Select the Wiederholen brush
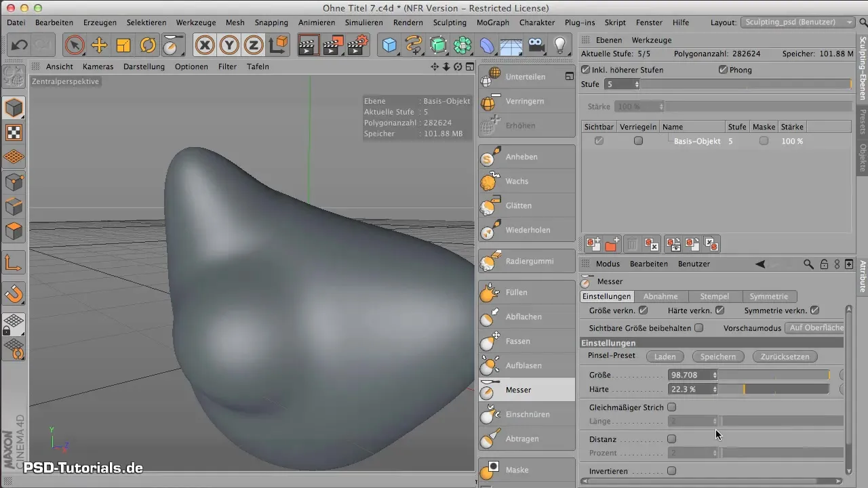This screenshot has height=488, width=868. [526, 230]
